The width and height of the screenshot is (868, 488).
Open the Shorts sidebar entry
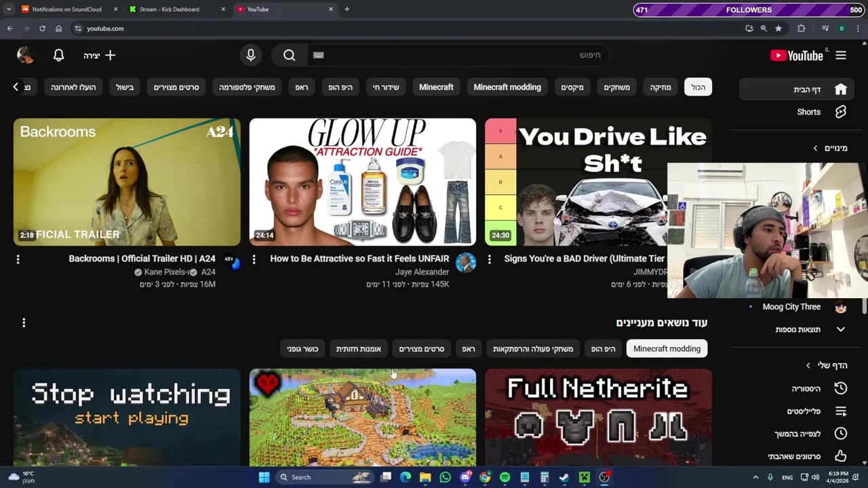pyautogui.click(x=797, y=112)
